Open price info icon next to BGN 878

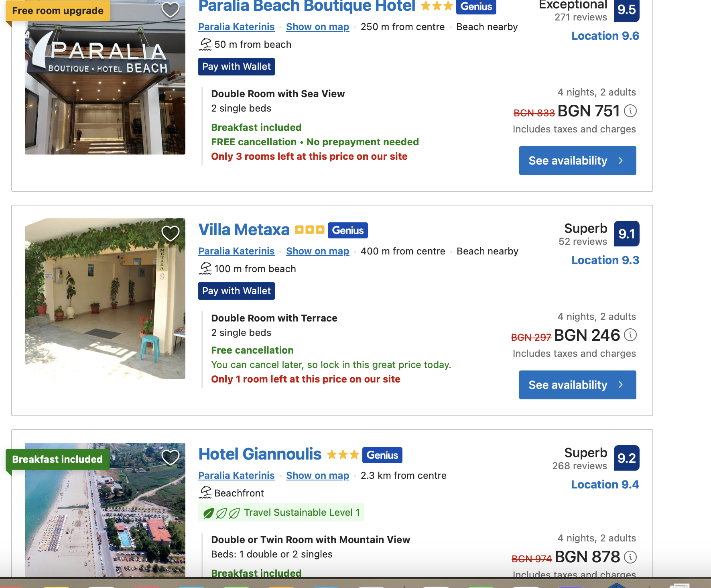630,557
